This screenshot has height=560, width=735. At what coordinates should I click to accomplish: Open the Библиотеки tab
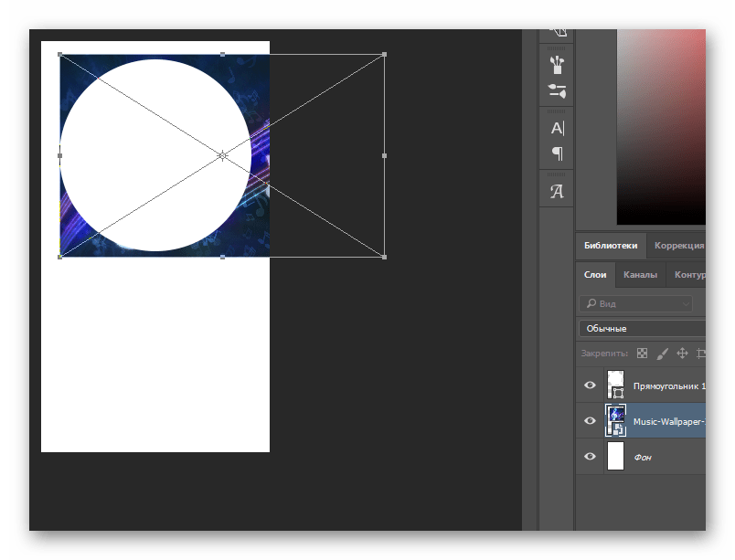(x=611, y=246)
